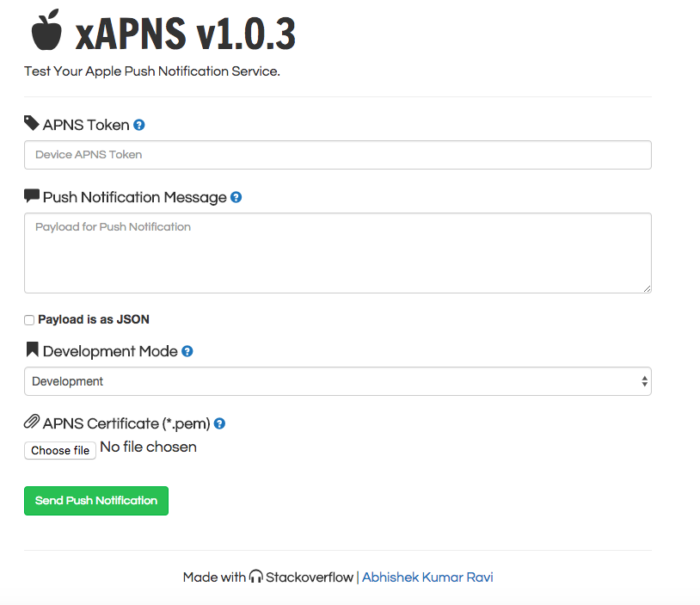This screenshot has width=700, height=605.
Task: Click 'Test Your Apple Push Notification Service.' text
Action: point(152,71)
